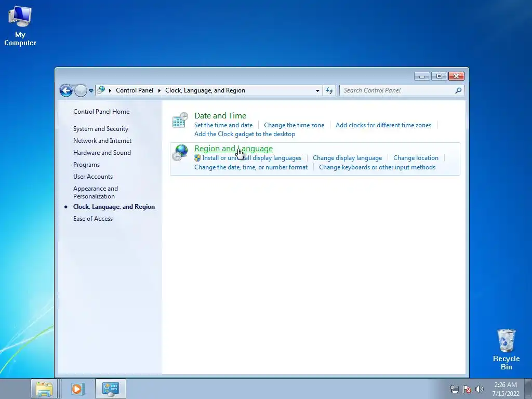Go to Control Panel Home
This screenshot has width=532, height=399.
(101, 112)
